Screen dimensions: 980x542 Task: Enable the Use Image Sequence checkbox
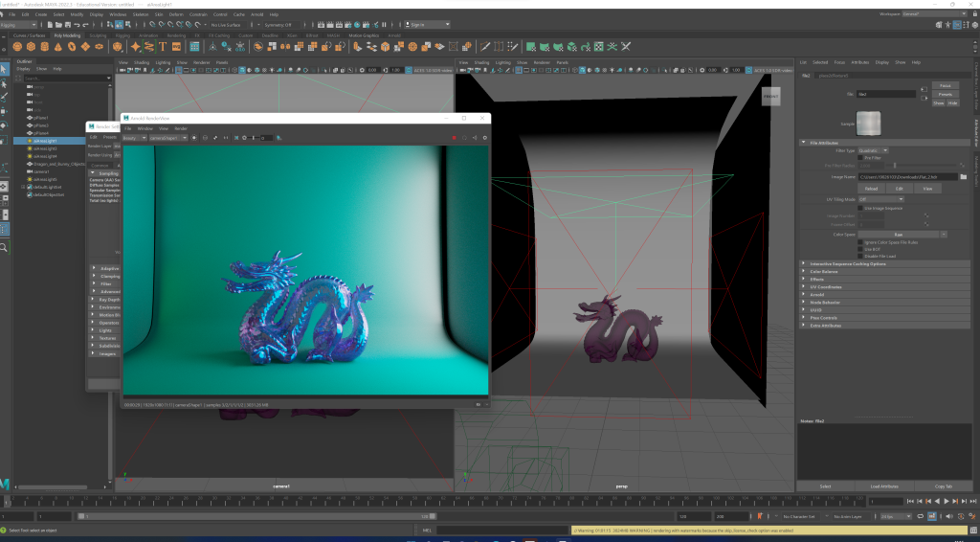(x=860, y=208)
